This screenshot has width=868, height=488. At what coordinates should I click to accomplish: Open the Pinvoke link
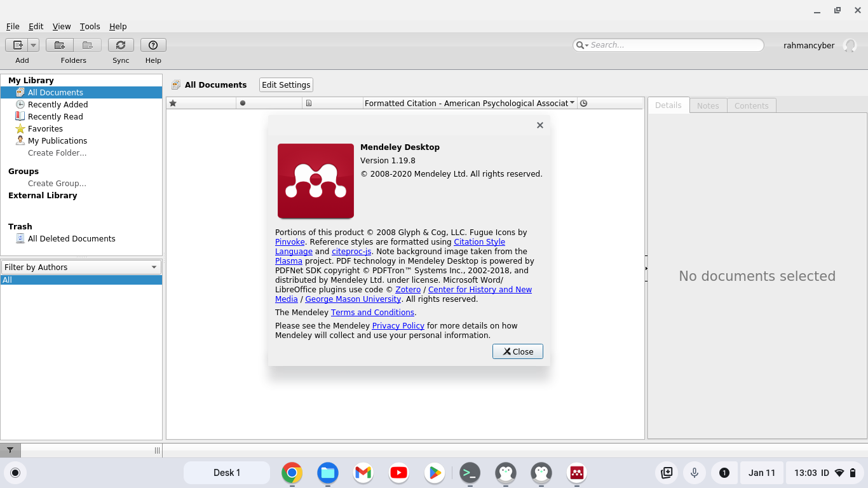tap(290, 242)
